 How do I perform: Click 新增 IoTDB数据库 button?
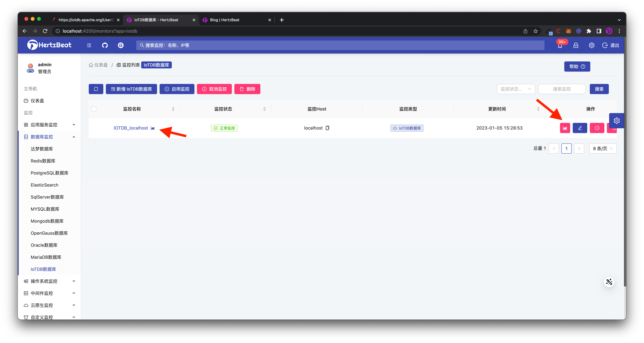click(x=131, y=89)
